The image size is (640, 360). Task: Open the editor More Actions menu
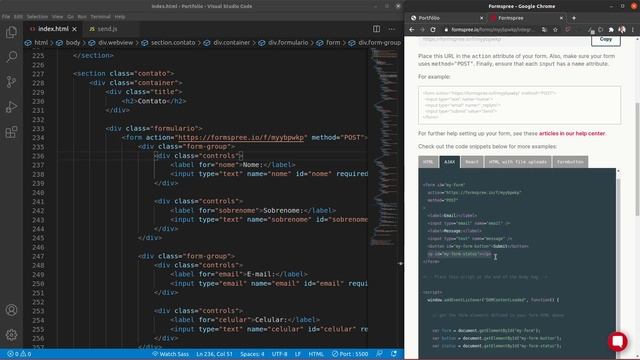(x=392, y=29)
